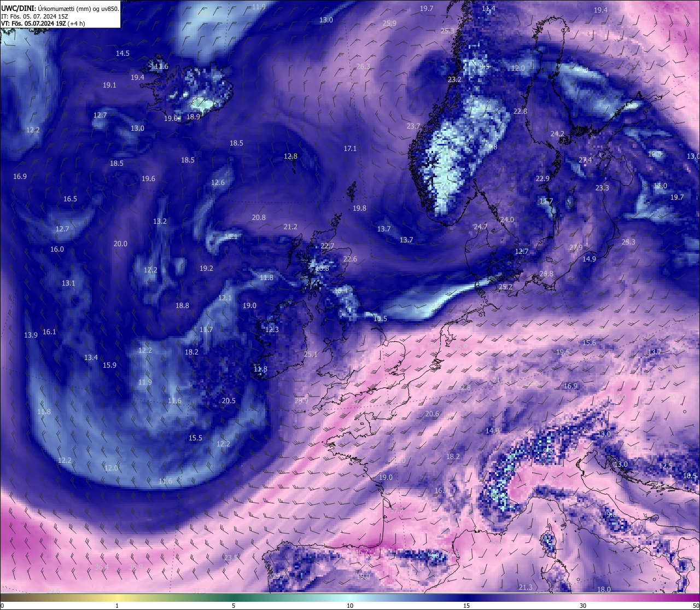700x610 pixels.
Task: Click the map value '13.2'
Action: point(160,222)
